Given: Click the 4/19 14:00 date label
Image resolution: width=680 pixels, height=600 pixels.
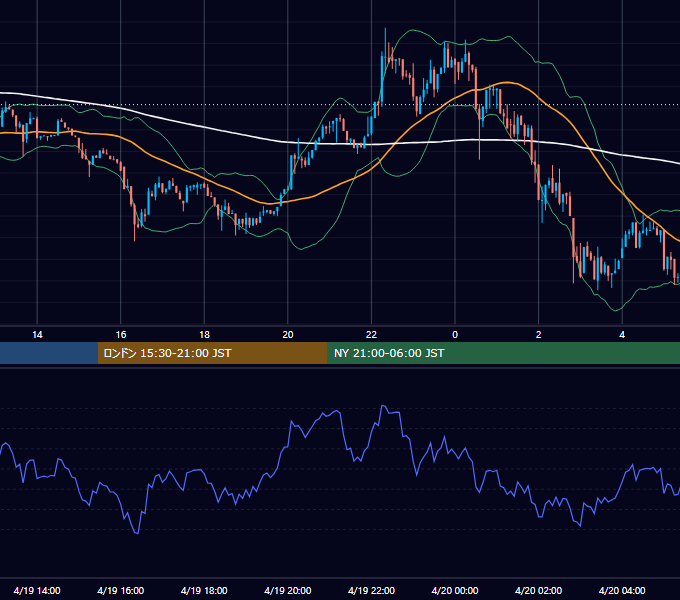Looking at the screenshot, I should pyautogui.click(x=37, y=590).
